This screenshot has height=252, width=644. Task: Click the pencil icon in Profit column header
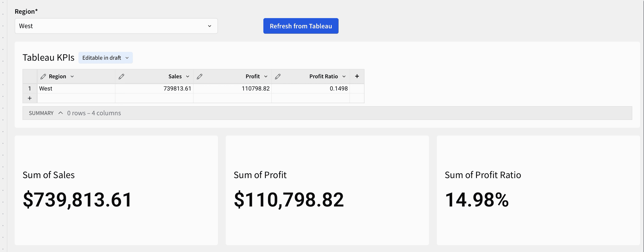(x=200, y=77)
